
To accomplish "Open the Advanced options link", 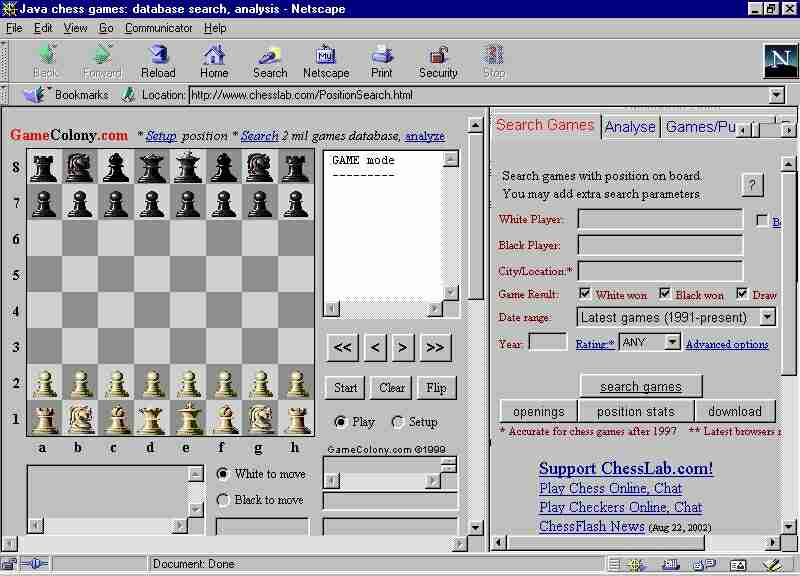I will click(727, 344).
